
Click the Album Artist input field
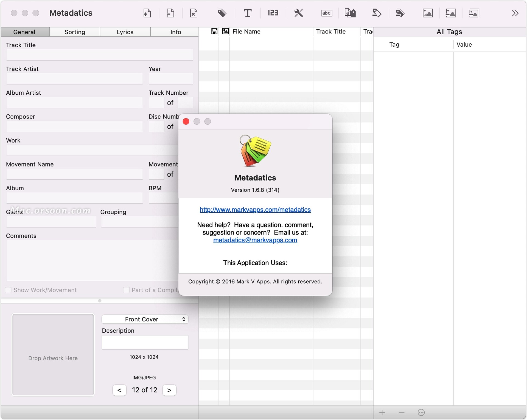click(x=74, y=103)
